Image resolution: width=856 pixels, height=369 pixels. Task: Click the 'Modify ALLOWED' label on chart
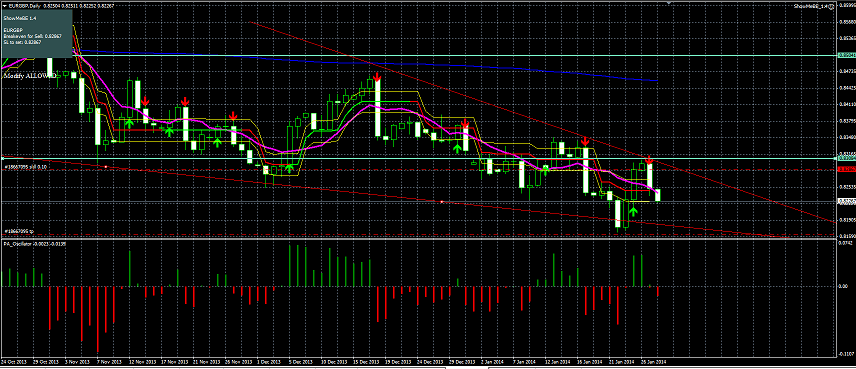click(x=30, y=77)
